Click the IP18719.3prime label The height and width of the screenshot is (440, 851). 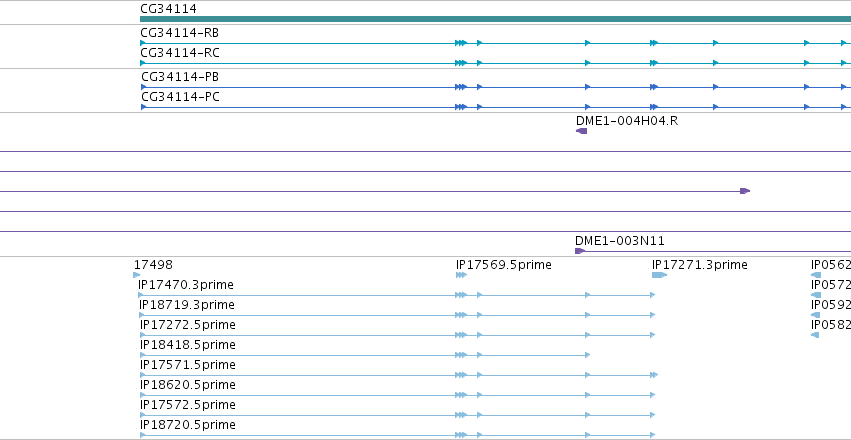point(187,305)
